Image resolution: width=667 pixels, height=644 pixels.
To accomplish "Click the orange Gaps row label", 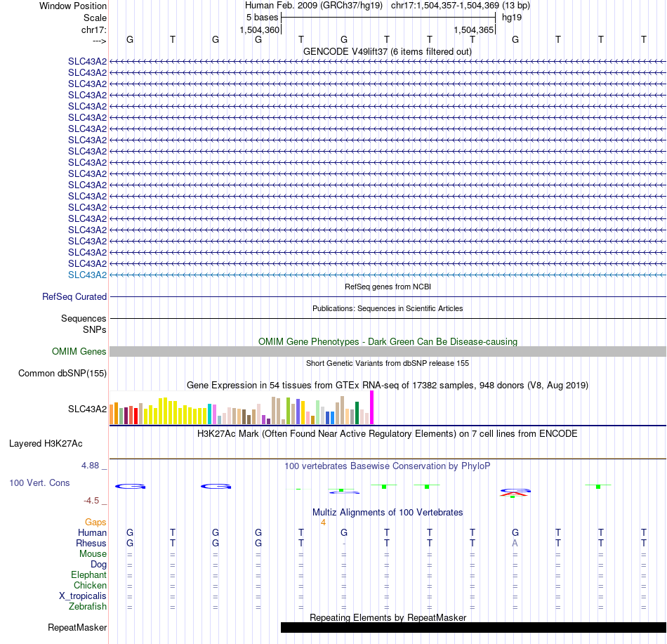I will (x=95, y=522).
